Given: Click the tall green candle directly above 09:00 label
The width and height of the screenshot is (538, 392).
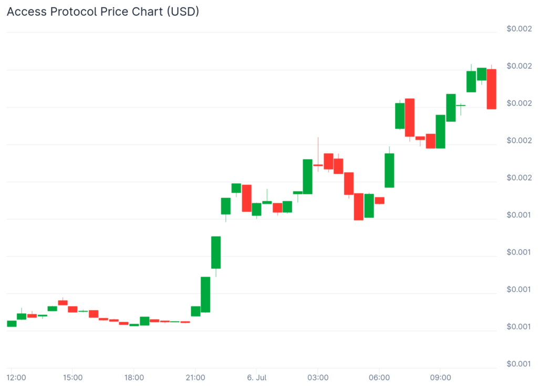Looking at the screenshot, I should click(x=441, y=131).
